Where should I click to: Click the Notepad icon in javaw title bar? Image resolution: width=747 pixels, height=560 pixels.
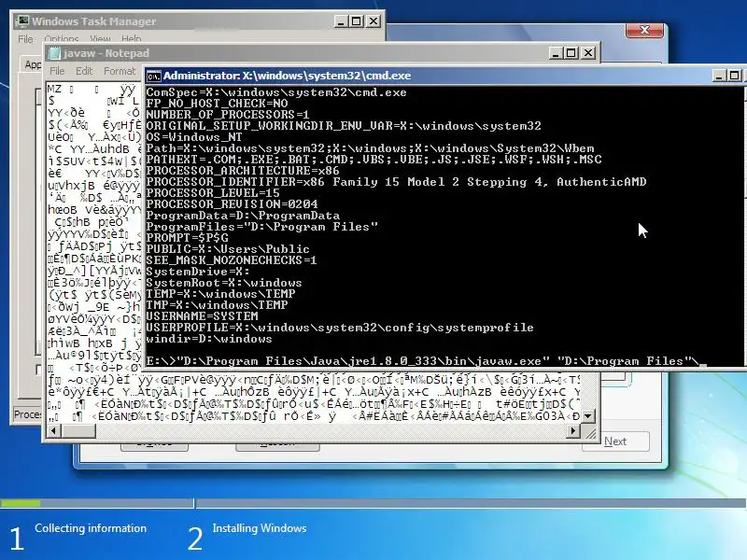pos(55,53)
